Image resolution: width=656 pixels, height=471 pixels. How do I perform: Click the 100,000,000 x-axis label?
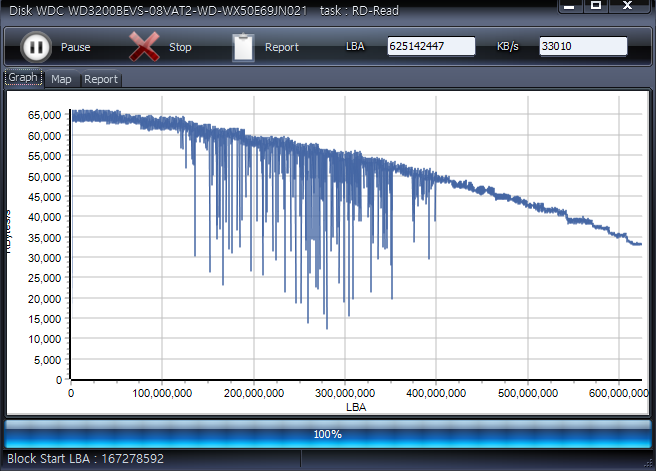pos(162,393)
